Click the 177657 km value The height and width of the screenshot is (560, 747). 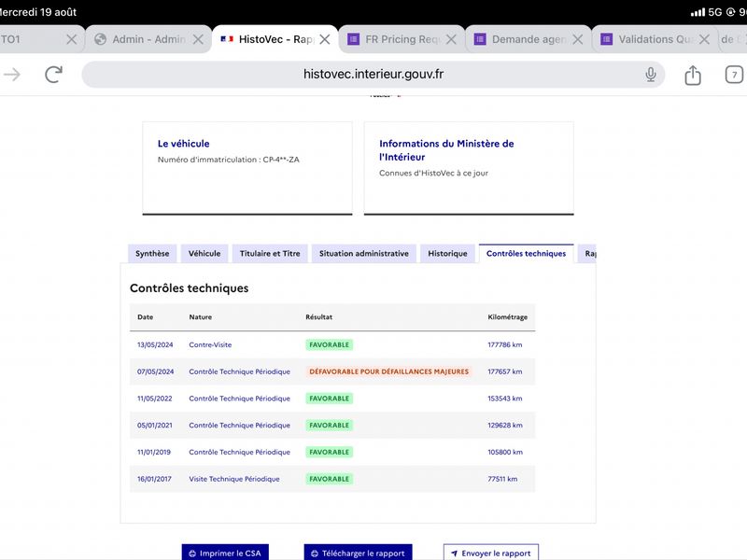(504, 371)
